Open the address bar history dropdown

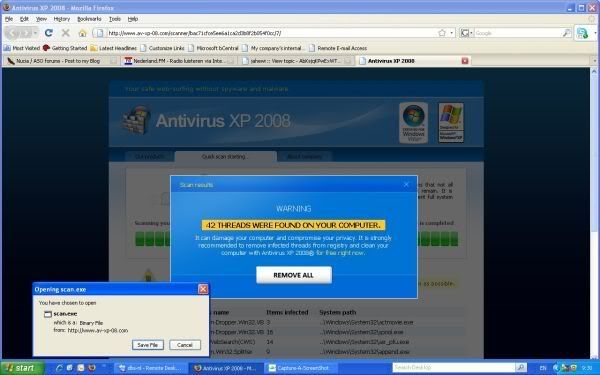(x=452, y=33)
